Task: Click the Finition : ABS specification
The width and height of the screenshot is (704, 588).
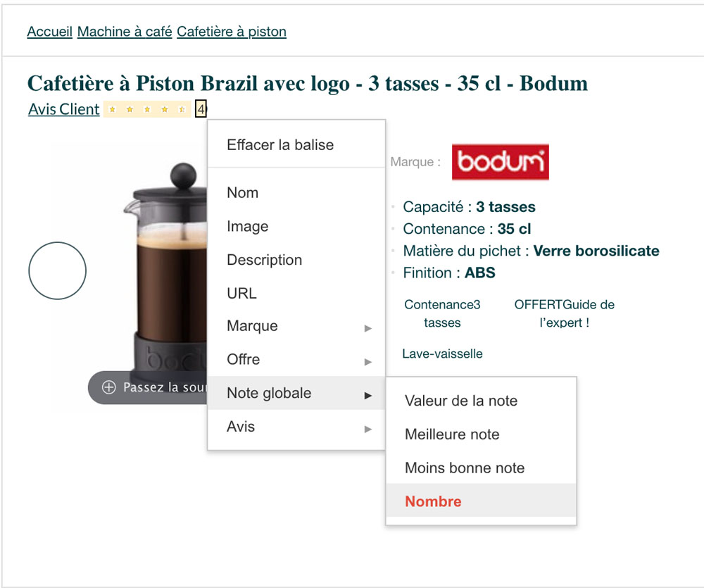Action: (449, 273)
